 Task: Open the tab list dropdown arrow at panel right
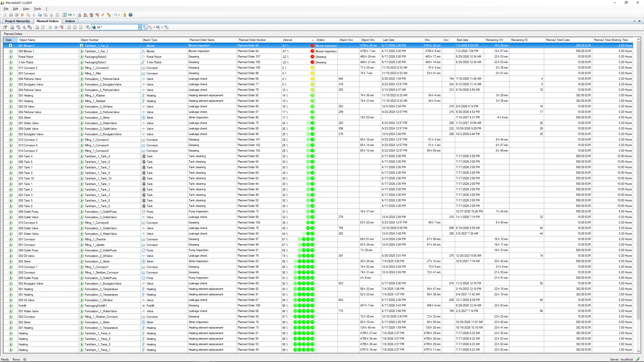634,21
